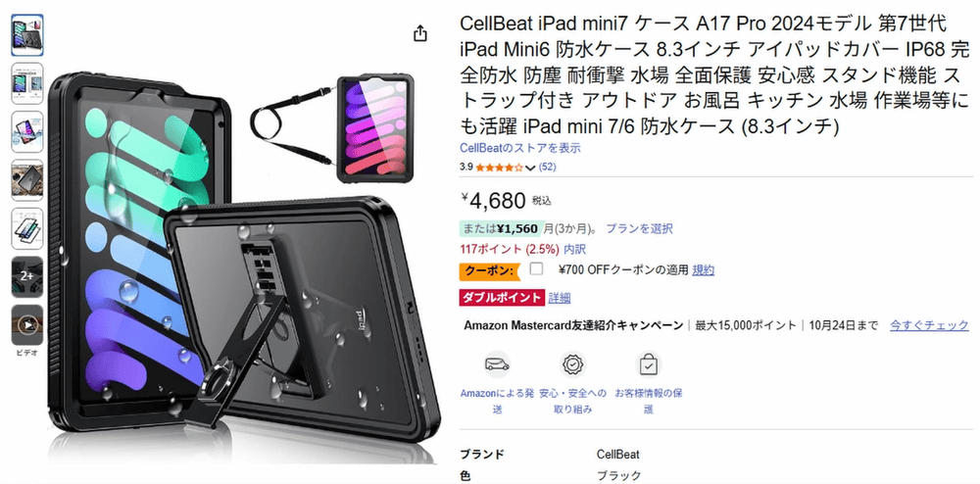Click the プランを選択 link
980x484 pixels.
(639, 228)
